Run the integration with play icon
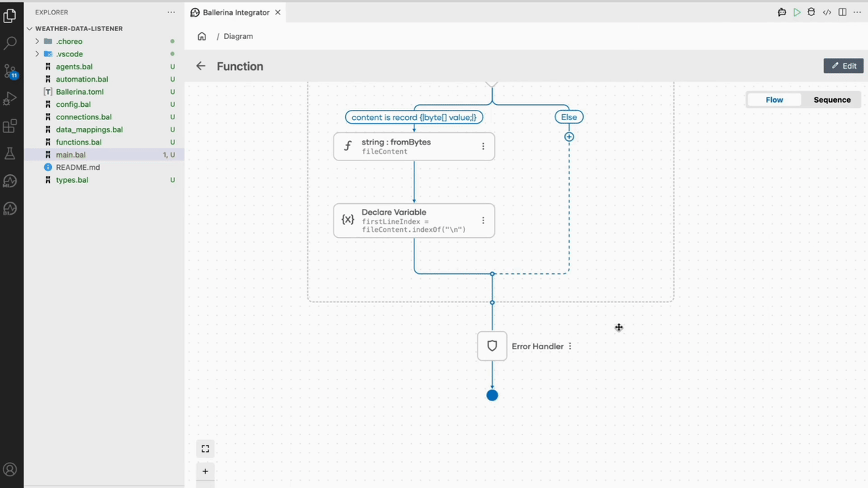Image resolution: width=868 pixels, height=488 pixels. point(797,12)
